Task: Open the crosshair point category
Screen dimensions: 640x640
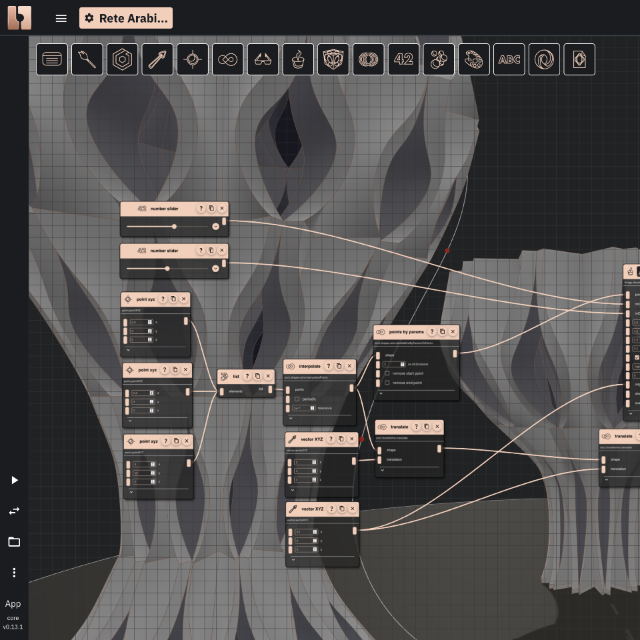Action: coord(193,59)
